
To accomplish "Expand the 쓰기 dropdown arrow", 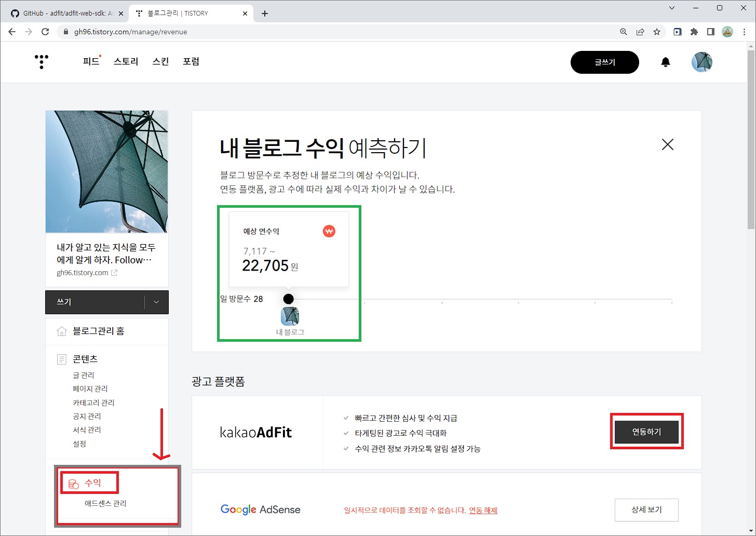I will pyautogui.click(x=156, y=302).
